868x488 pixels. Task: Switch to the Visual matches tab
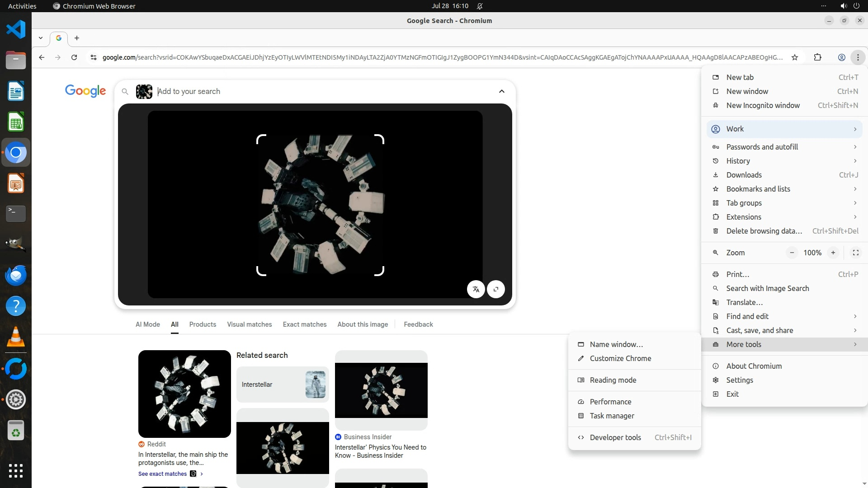point(249,324)
